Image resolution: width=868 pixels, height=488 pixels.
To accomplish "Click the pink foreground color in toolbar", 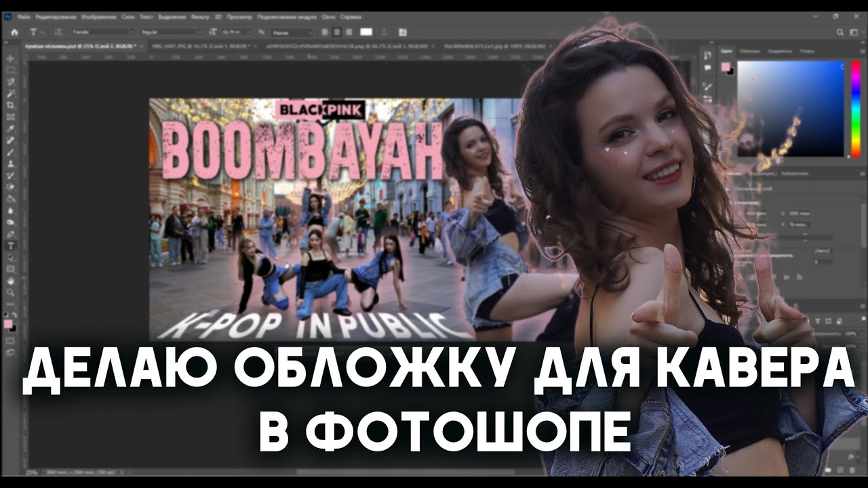I will (x=8, y=324).
